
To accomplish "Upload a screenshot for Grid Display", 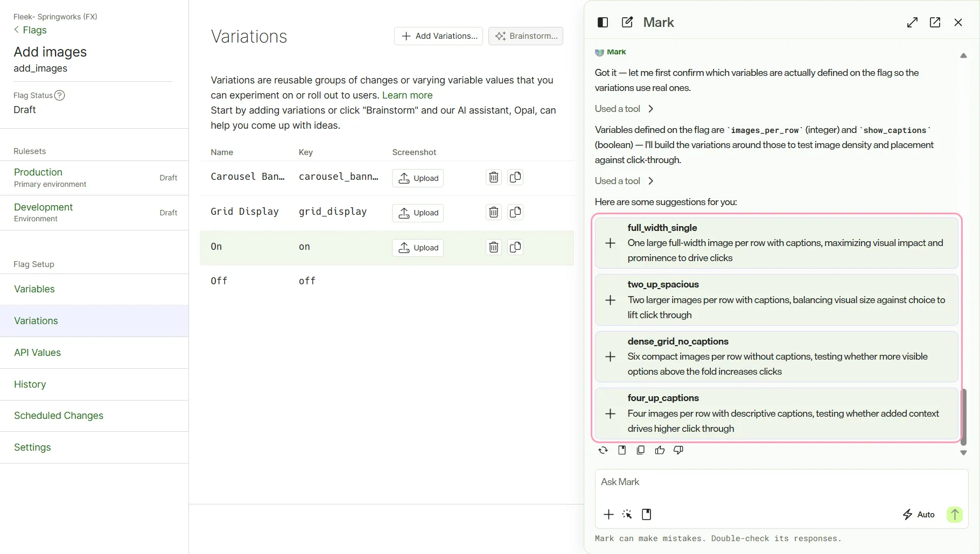I will (x=418, y=213).
